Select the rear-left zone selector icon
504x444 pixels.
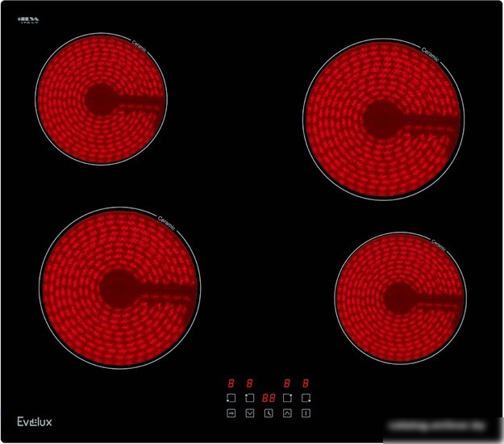[x=250, y=398]
